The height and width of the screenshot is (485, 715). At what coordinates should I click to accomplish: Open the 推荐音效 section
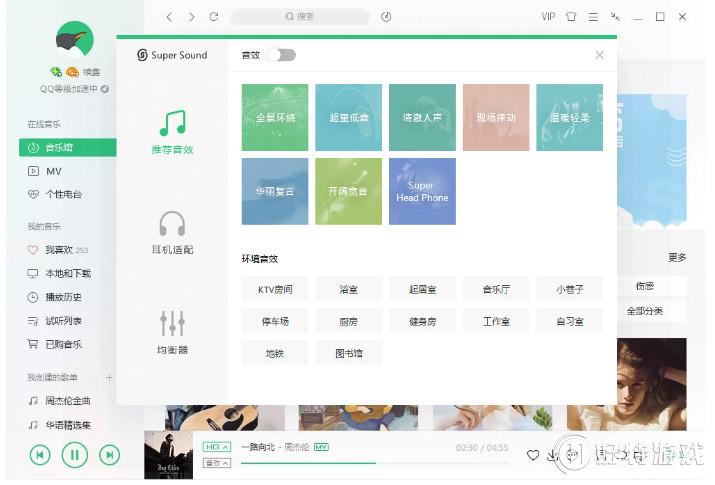[x=172, y=132]
